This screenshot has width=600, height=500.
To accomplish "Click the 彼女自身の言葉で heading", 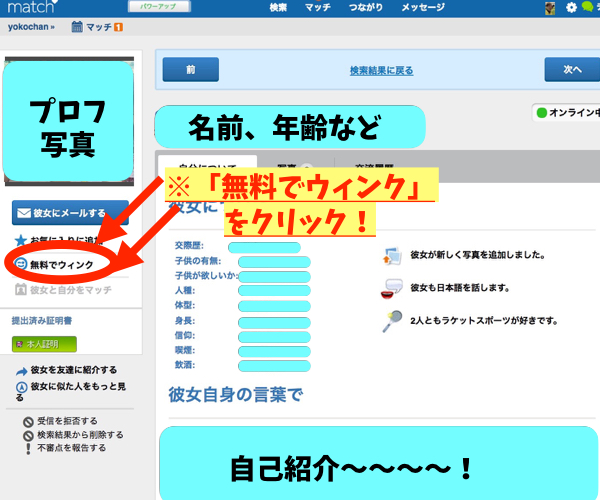I will pos(236,394).
